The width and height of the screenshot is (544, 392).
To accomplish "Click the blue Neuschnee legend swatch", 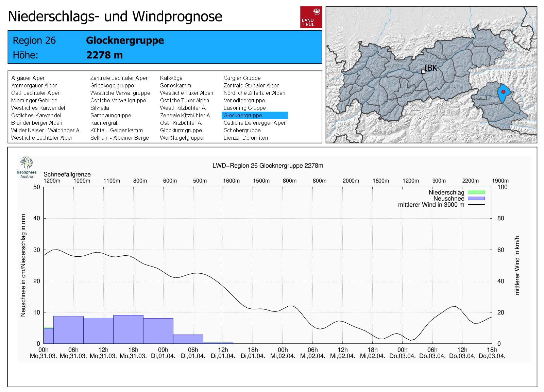I will click(x=476, y=199).
